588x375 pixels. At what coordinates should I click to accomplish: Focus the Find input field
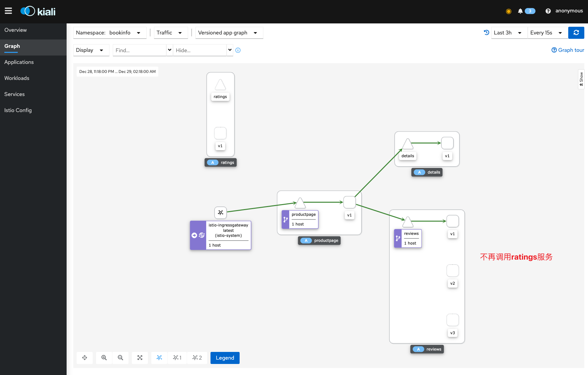140,50
